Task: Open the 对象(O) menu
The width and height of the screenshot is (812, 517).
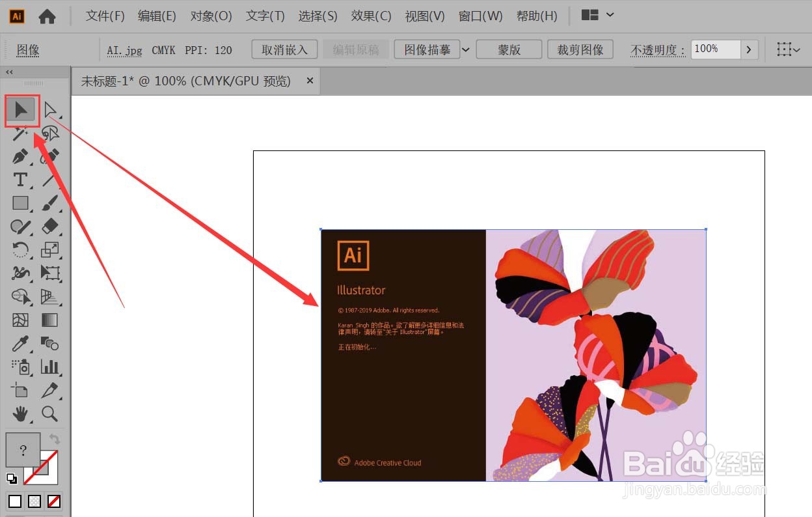Action: pos(211,16)
